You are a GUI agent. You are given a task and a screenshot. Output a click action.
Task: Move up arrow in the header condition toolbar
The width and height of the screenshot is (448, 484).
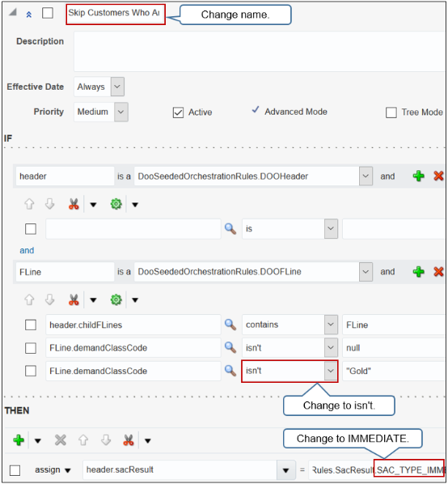tap(29, 204)
